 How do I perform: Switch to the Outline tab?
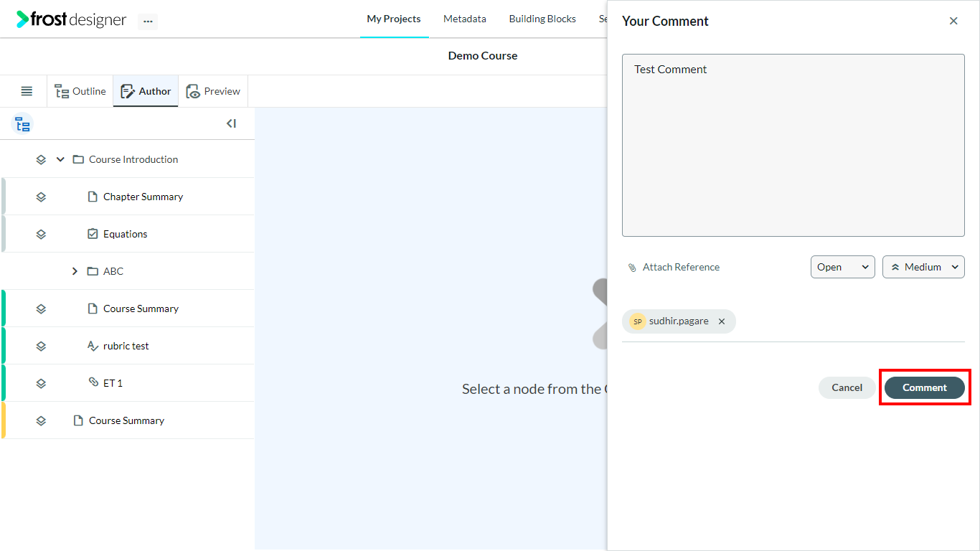(x=80, y=91)
